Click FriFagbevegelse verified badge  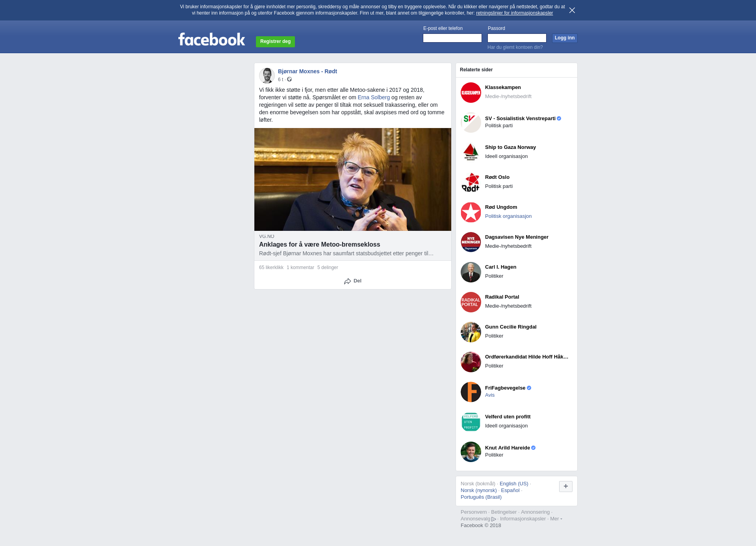(x=529, y=388)
